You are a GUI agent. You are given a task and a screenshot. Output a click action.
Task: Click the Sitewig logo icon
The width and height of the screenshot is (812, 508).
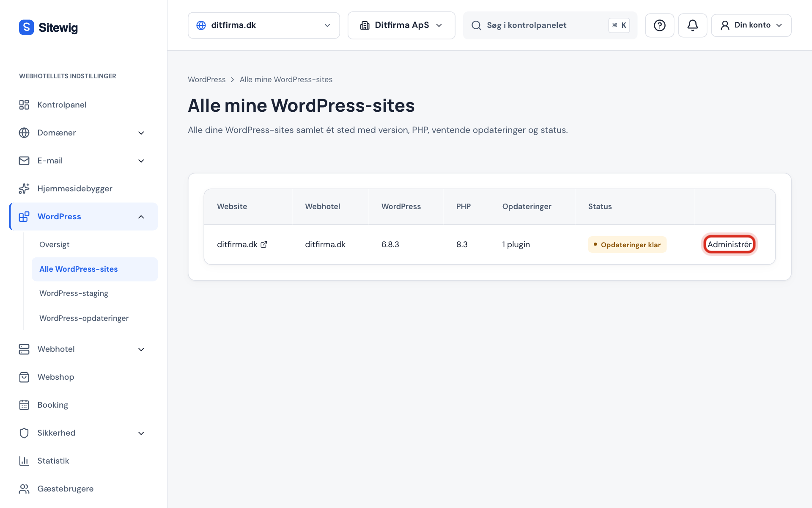(26, 27)
